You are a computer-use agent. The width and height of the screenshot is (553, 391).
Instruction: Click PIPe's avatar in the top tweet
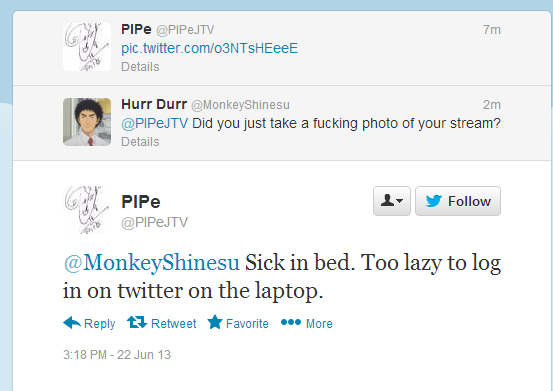(x=87, y=47)
